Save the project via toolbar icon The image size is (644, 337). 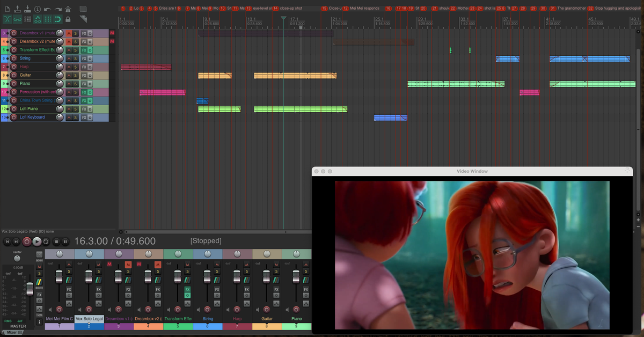[x=27, y=9]
